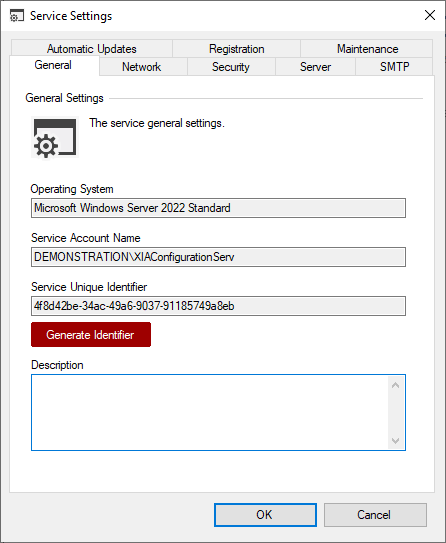Click the Operating System field
Viewport: 446px width, 543px height.
pos(218,208)
